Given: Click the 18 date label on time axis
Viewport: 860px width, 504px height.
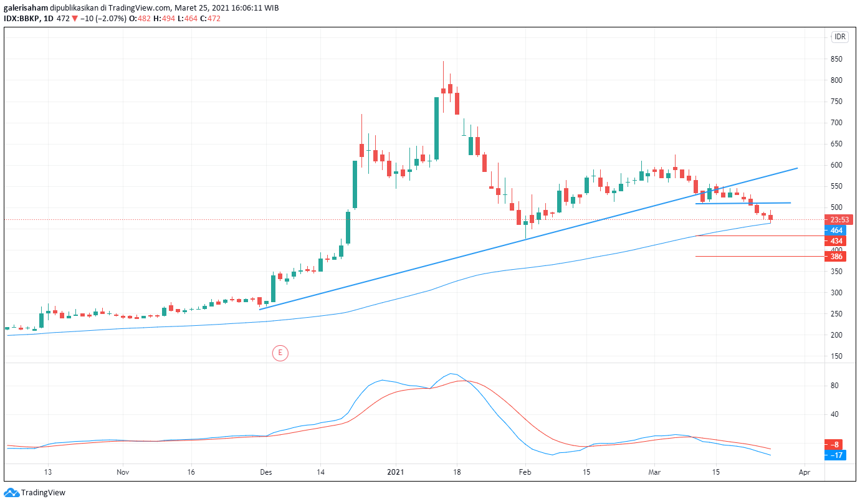Looking at the screenshot, I should (x=457, y=472).
